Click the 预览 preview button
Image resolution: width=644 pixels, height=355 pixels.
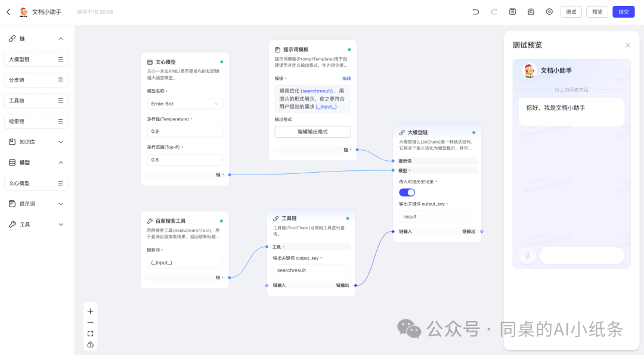[x=597, y=11]
